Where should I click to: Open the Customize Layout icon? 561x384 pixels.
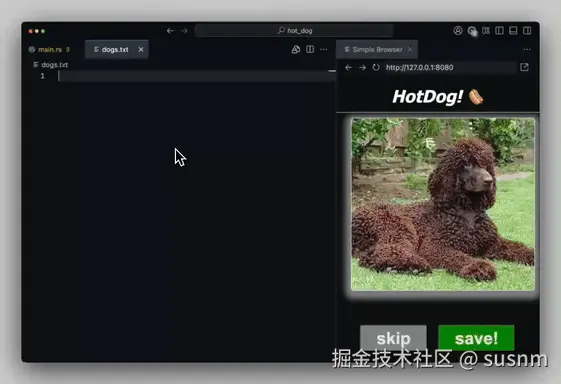click(x=486, y=30)
